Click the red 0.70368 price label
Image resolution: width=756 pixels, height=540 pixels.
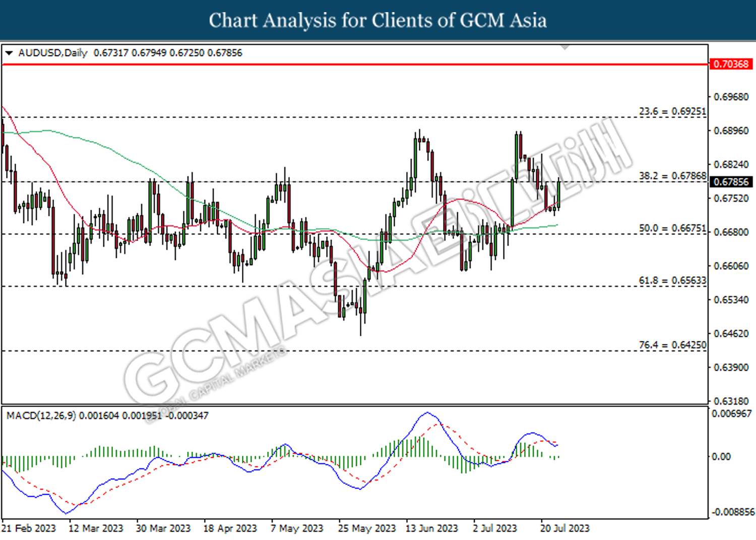click(x=731, y=64)
